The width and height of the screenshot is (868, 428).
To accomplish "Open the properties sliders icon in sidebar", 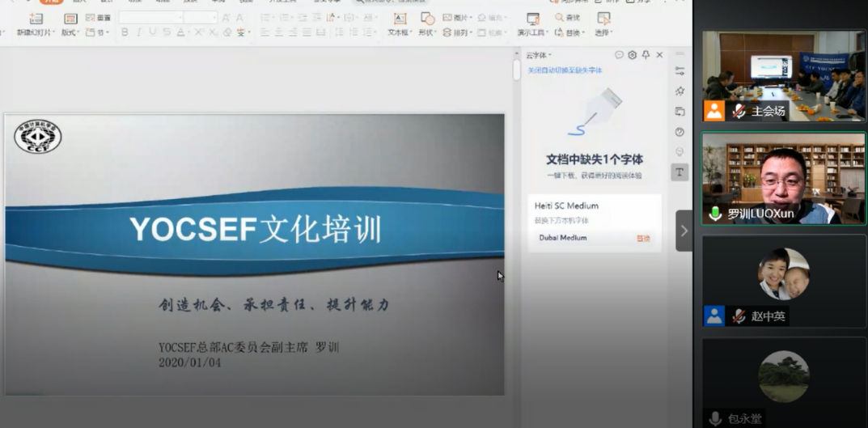I will tap(680, 71).
